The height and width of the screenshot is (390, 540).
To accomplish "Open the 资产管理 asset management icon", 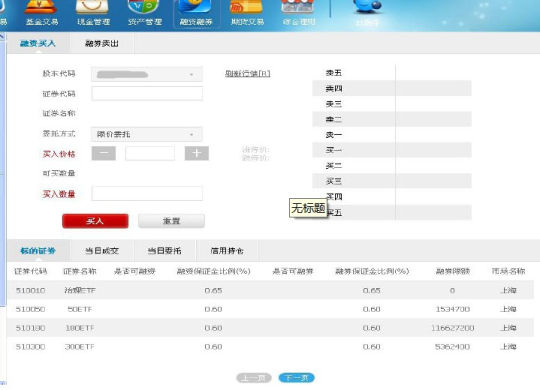I will coord(144,13).
